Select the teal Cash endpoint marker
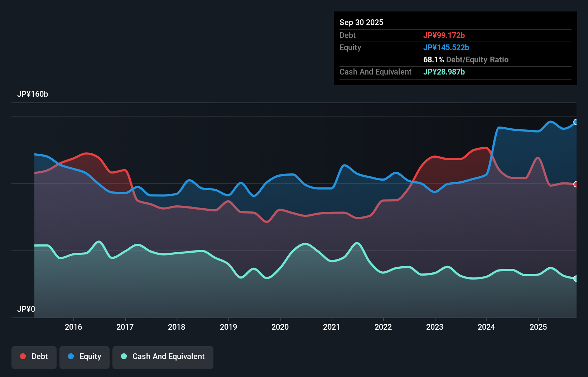 click(x=576, y=278)
